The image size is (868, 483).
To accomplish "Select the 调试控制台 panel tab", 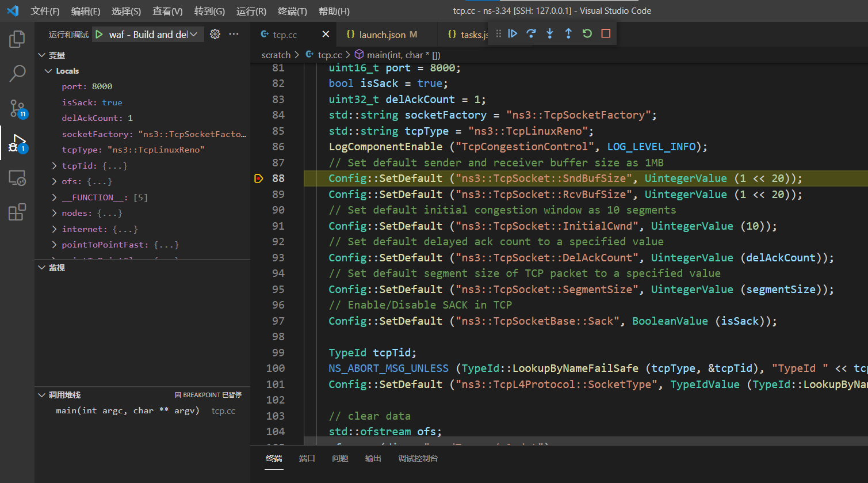I will coord(418,458).
